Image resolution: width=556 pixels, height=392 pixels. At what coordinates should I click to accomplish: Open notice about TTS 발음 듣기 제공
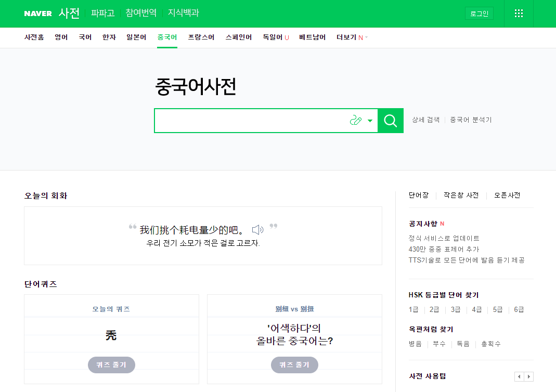[x=467, y=260]
